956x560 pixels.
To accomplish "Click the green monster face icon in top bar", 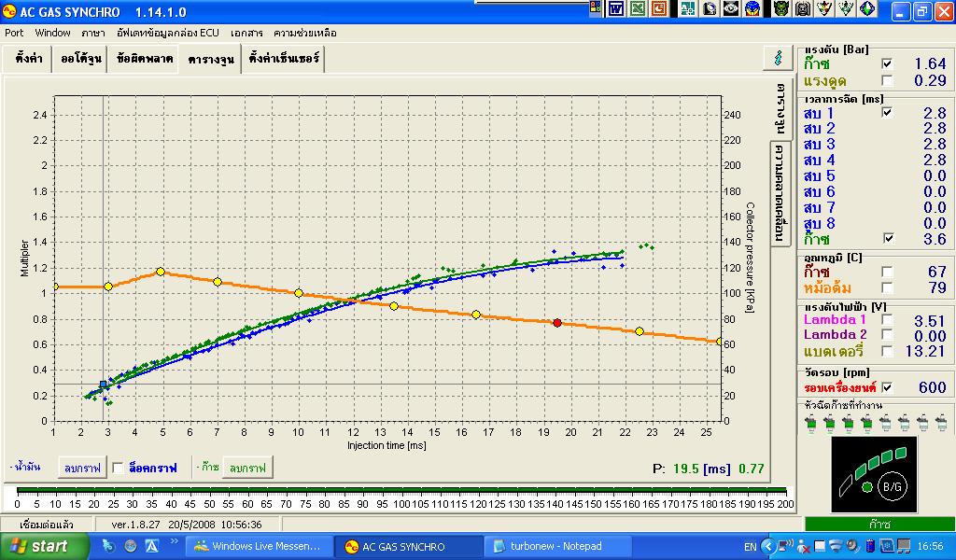I will tap(780, 9).
